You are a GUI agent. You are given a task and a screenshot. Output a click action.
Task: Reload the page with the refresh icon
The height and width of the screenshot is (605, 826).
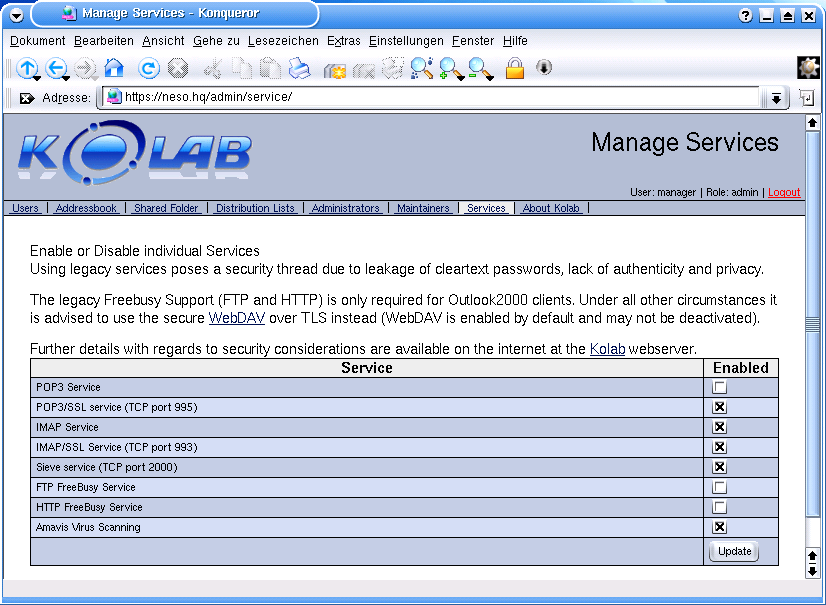click(x=148, y=68)
